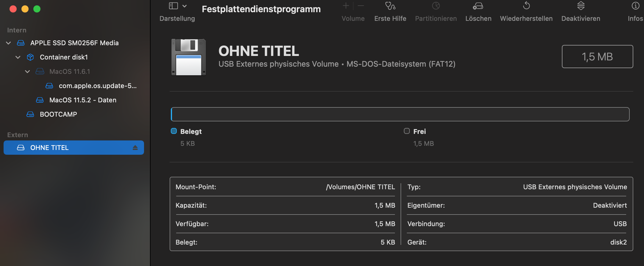The image size is (644, 266).
Task: Collapse the APPLE SSD SM0256F Media tree
Action: [x=8, y=43]
